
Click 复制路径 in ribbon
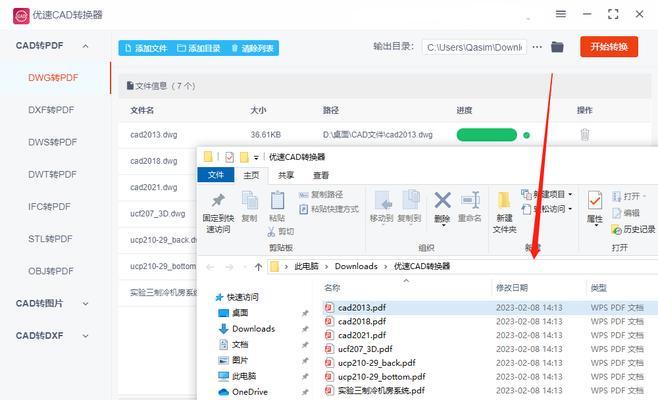[x=321, y=195]
